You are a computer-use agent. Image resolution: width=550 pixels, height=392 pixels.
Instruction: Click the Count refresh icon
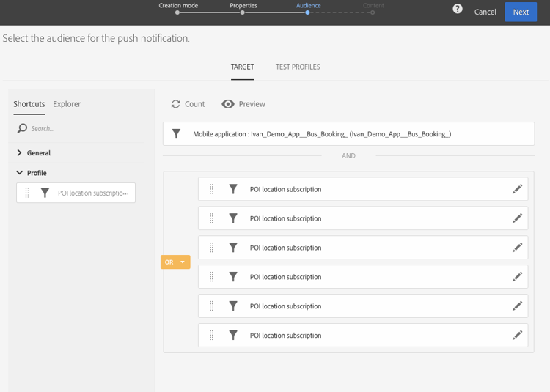[176, 104]
